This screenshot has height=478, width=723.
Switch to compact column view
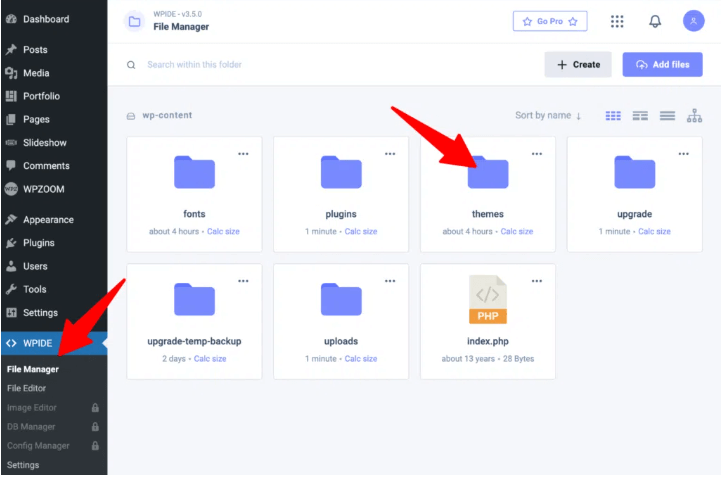coord(641,116)
